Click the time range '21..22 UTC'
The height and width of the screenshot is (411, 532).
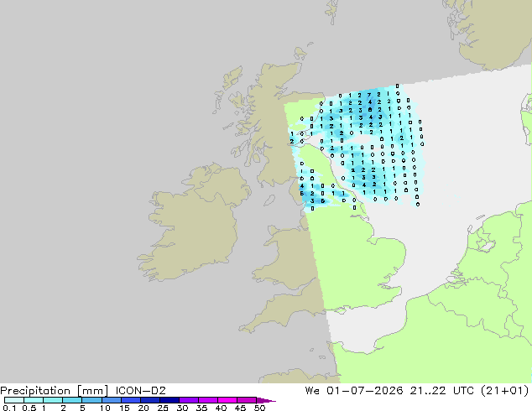[442, 391]
